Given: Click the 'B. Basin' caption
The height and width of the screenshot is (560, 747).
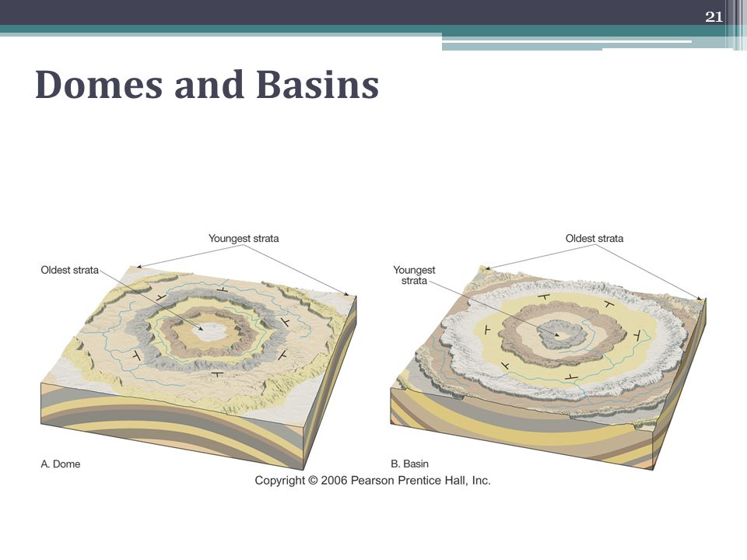Looking at the screenshot, I should point(410,464).
